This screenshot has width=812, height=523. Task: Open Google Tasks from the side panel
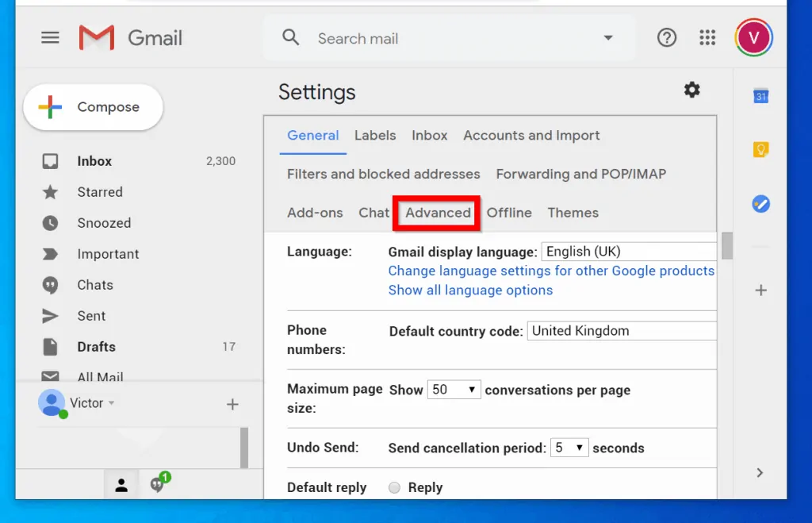(760, 204)
